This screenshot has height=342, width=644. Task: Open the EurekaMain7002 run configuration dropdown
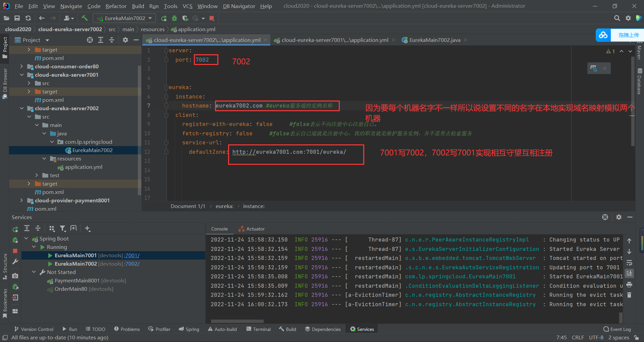(124, 18)
